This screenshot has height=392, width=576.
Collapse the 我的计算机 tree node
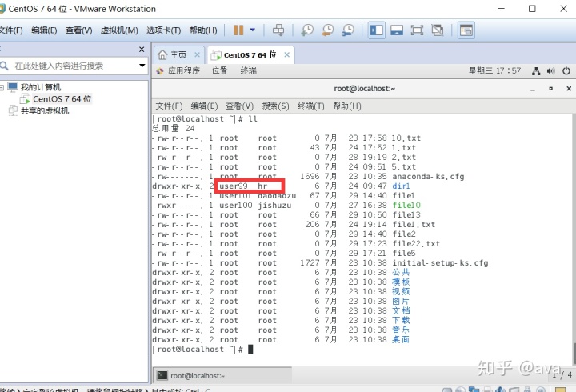tap(2, 87)
